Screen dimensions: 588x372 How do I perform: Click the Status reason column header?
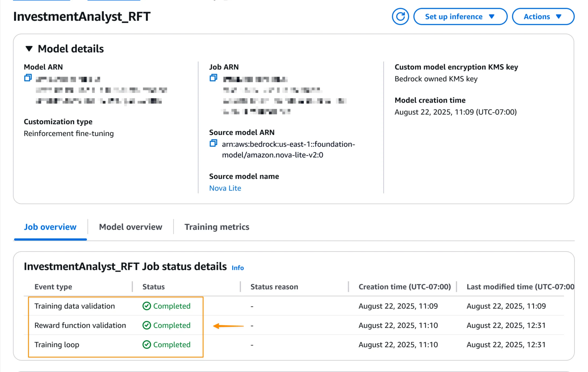pos(274,287)
